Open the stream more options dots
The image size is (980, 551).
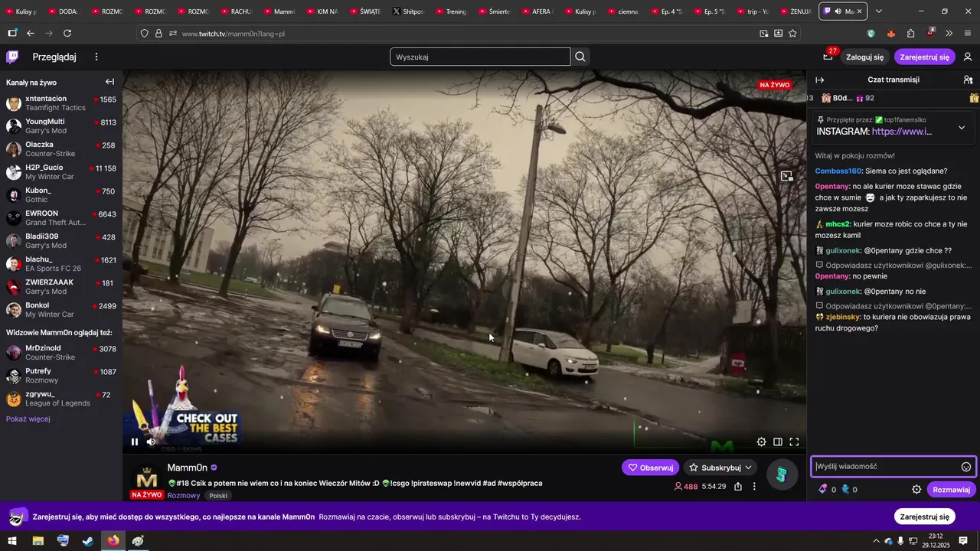[x=754, y=486]
